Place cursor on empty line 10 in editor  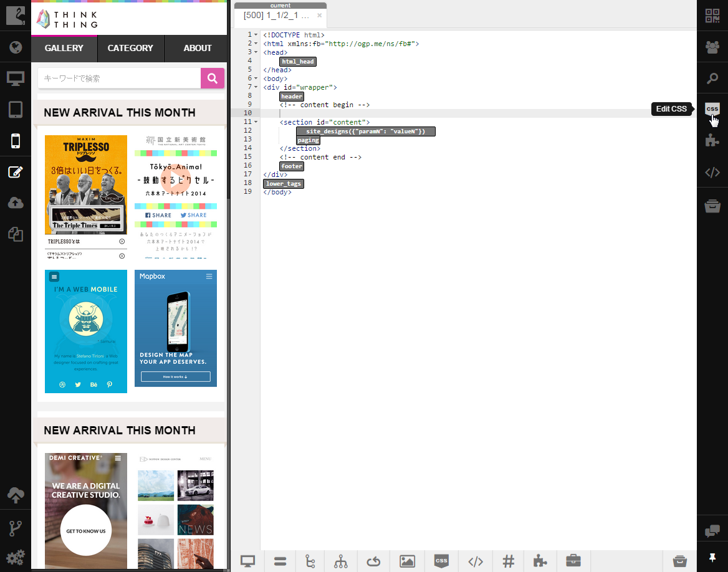(x=478, y=113)
